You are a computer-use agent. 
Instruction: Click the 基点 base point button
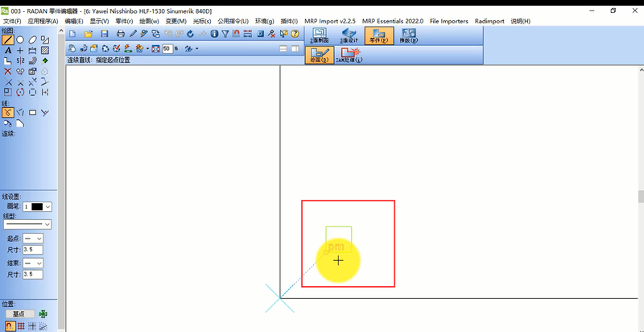(x=19, y=314)
